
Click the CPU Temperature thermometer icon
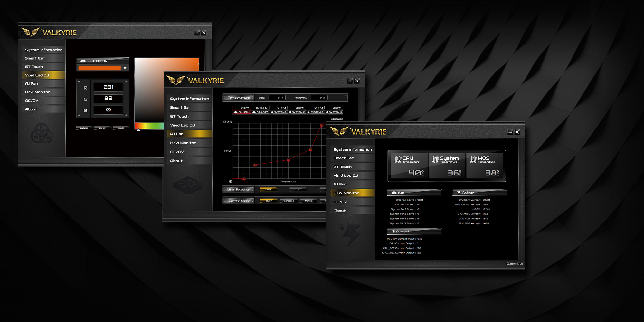pos(398,159)
